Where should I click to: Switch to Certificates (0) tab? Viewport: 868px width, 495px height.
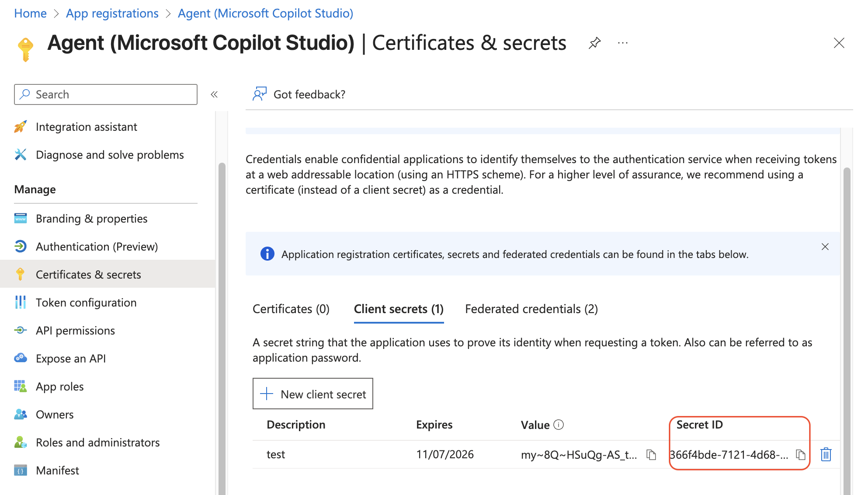(x=291, y=309)
